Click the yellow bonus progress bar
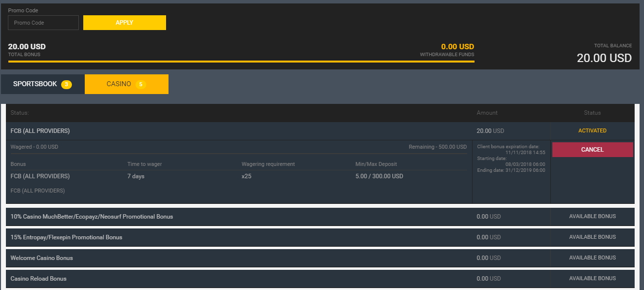This screenshot has height=290, width=644. pyautogui.click(x=241, y=62)
